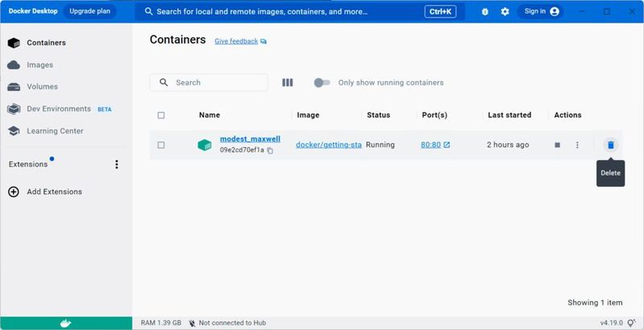
Task: Focus the global search bar
Action: click(x=300, y=11)
